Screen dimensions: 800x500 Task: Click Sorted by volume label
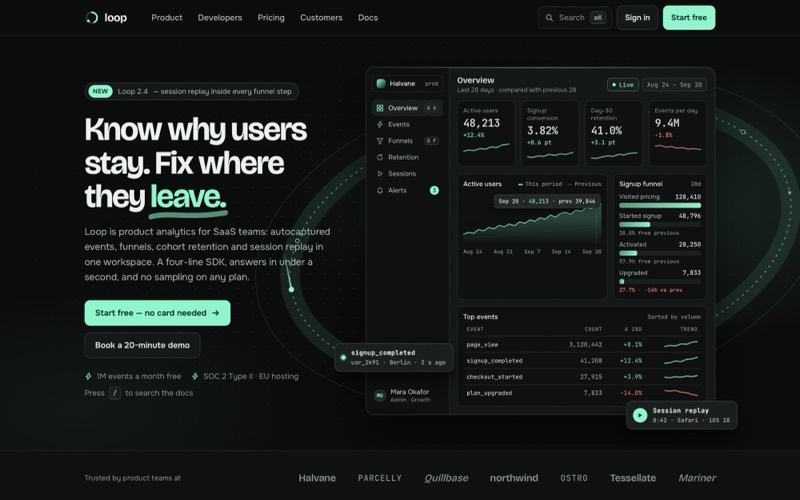[674, 317]
